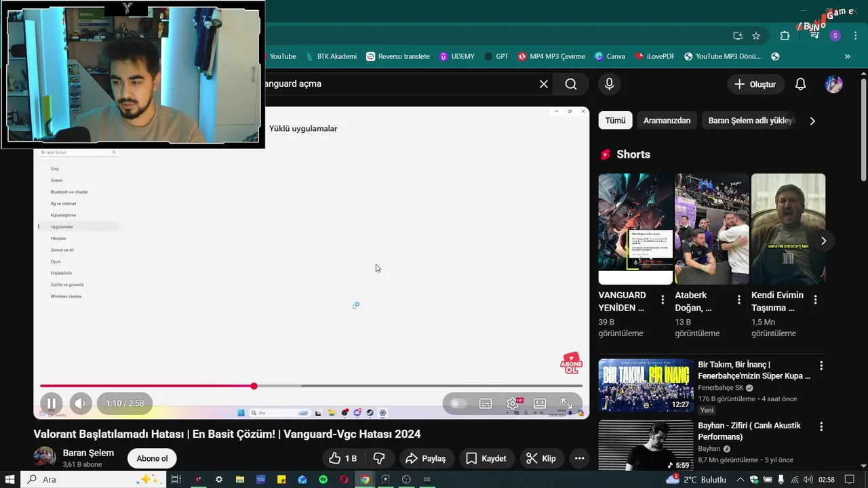Image resolution: width=868 pixels, height=488 pixels.
Task: Open Chrome three-dot menu
Action: pyautogui.click(x=855, y=35)
